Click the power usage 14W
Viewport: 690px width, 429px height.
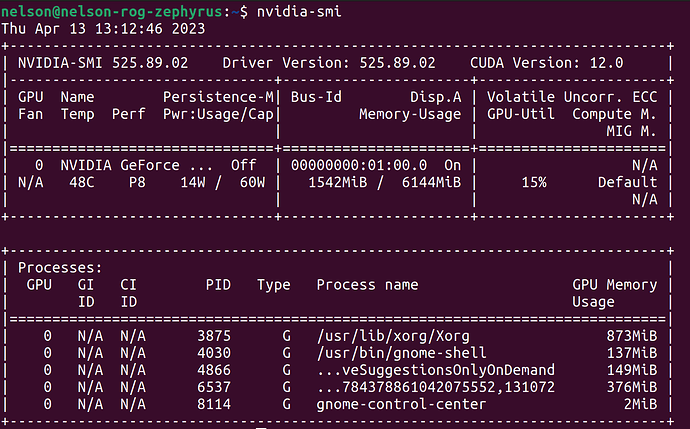tap(192, 182)
